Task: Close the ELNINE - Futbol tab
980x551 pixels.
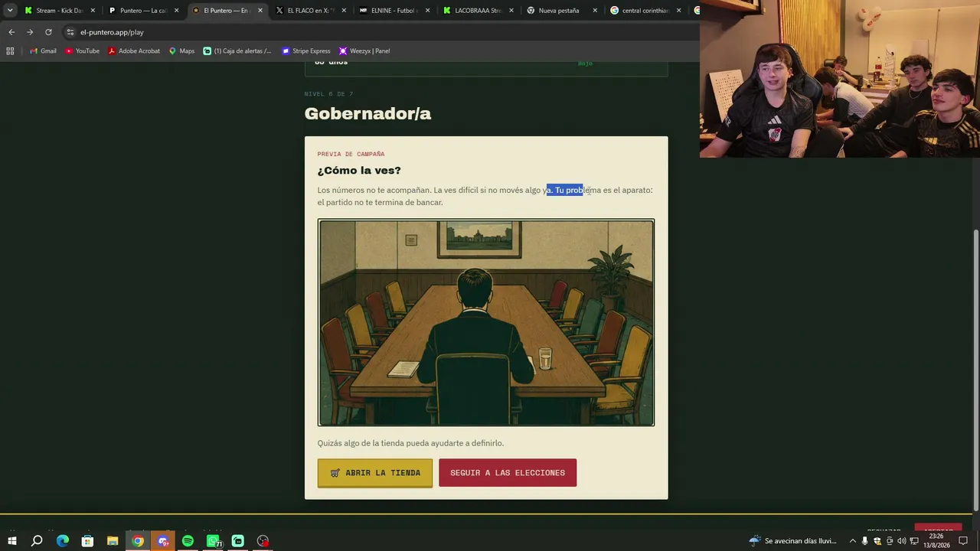Action: click(427, 11)
